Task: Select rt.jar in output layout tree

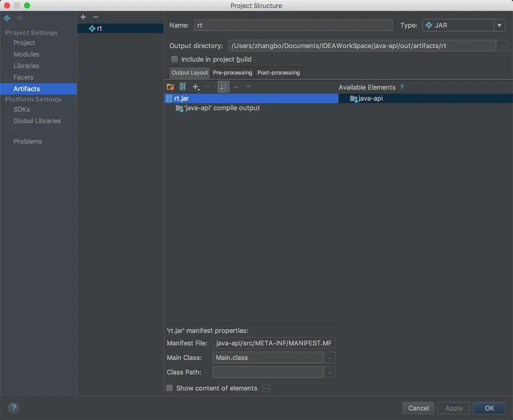Action: point(251,99)
